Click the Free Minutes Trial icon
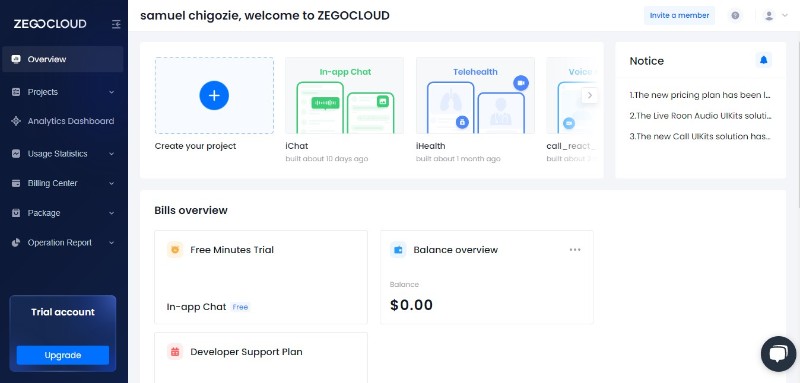This screenshot has height=383, width=800. tap(175, 250)
